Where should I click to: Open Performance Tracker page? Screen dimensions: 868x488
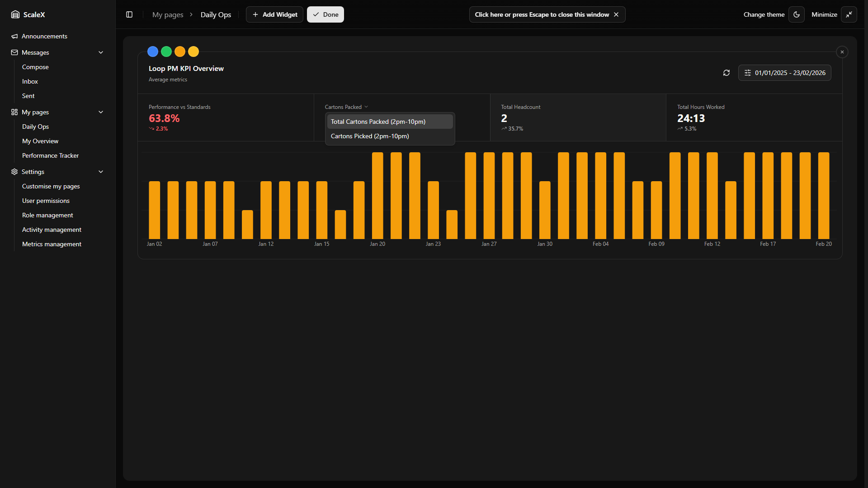[50, 155]
